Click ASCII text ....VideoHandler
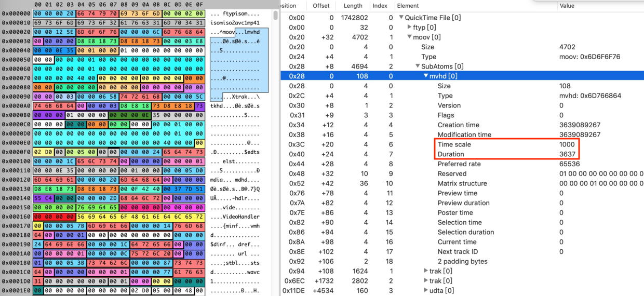 coord(235,217)
